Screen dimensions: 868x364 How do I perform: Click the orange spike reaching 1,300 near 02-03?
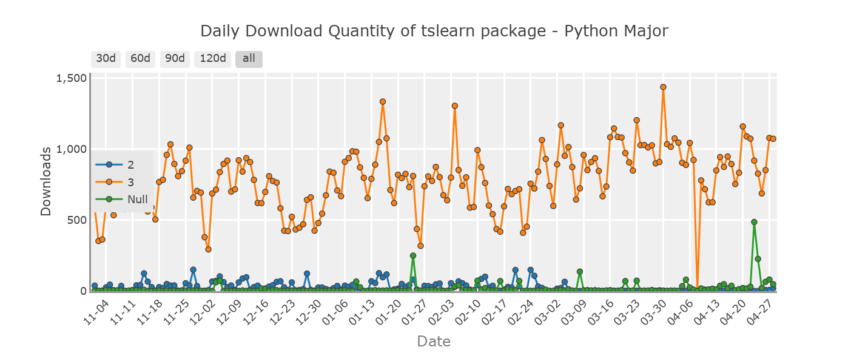(454, 106)
